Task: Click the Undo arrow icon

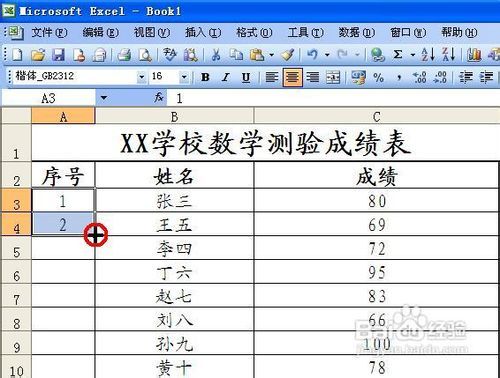Action: click(x=312, y=55)
